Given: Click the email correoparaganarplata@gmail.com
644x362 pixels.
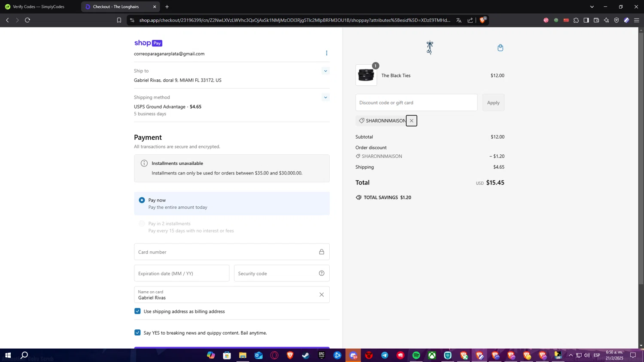Looking at the screenshot, I should pos(169,54).
